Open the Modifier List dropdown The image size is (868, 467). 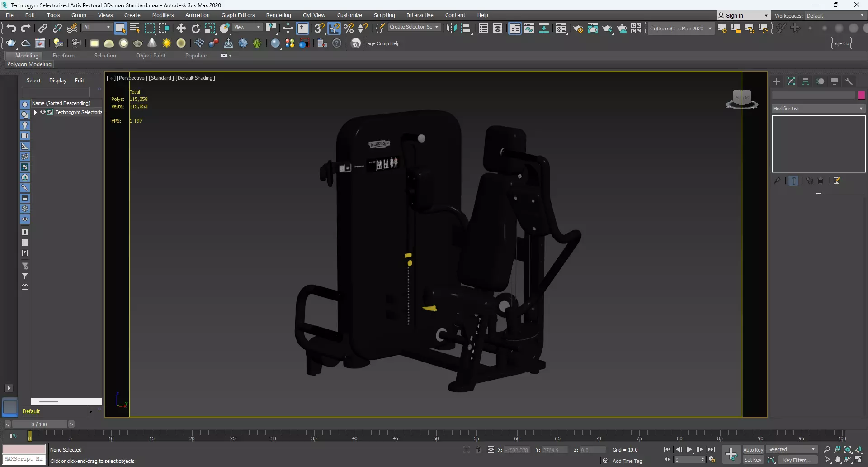(x=818, y=109)
